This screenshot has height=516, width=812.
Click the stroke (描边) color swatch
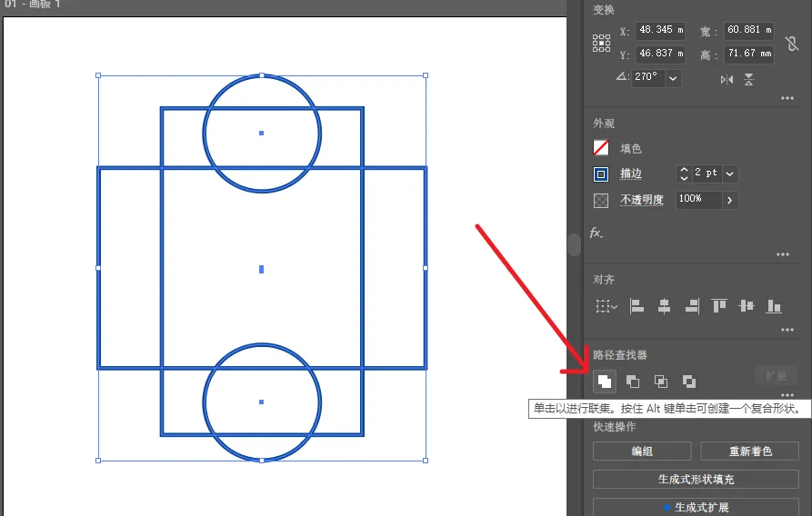click(x=601, y=174)
